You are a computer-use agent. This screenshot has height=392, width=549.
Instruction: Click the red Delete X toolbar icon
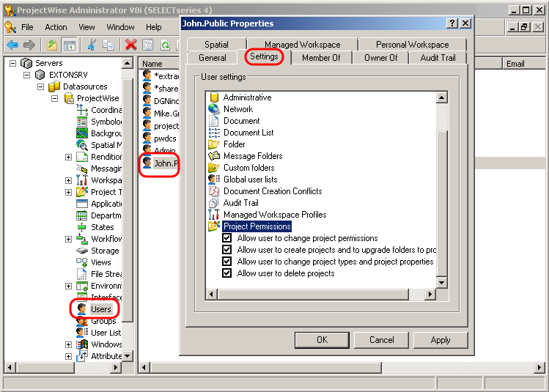pos(131,45)
